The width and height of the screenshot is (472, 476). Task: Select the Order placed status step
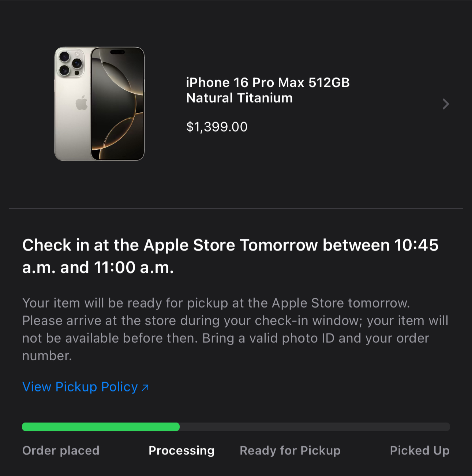click(61, 450)
